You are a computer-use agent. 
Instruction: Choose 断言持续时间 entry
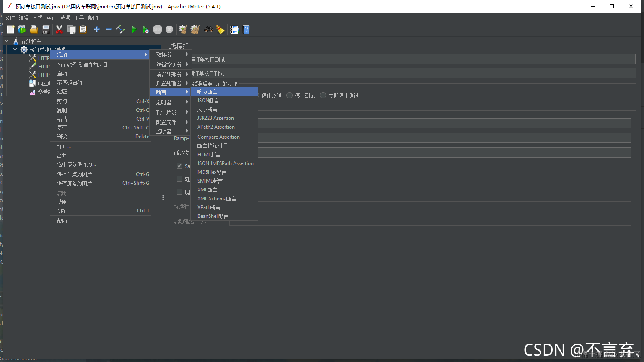coord(224,146)
